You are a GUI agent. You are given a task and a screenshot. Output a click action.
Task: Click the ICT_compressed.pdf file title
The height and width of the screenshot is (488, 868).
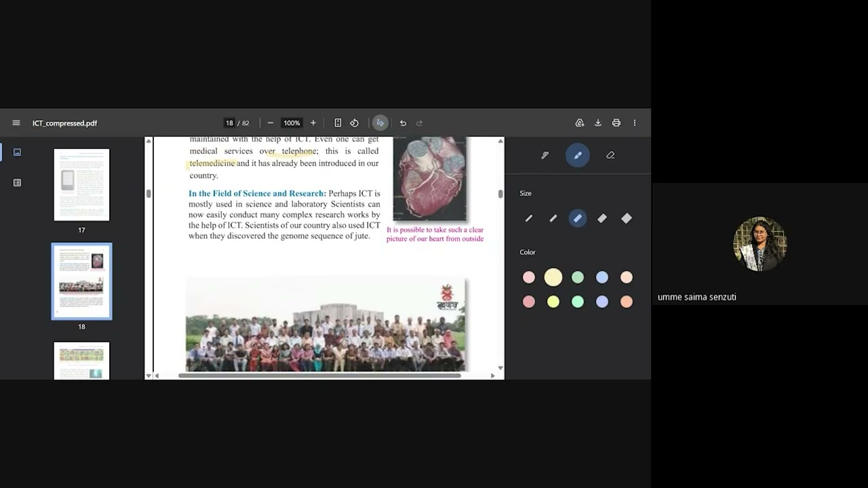[64, 123]
